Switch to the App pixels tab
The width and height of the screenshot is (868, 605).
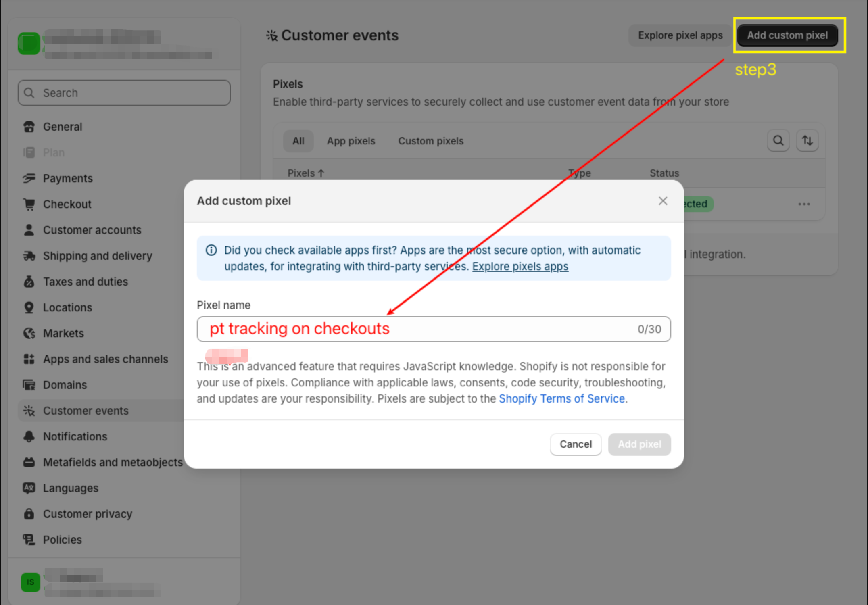(x=351, y=141)
